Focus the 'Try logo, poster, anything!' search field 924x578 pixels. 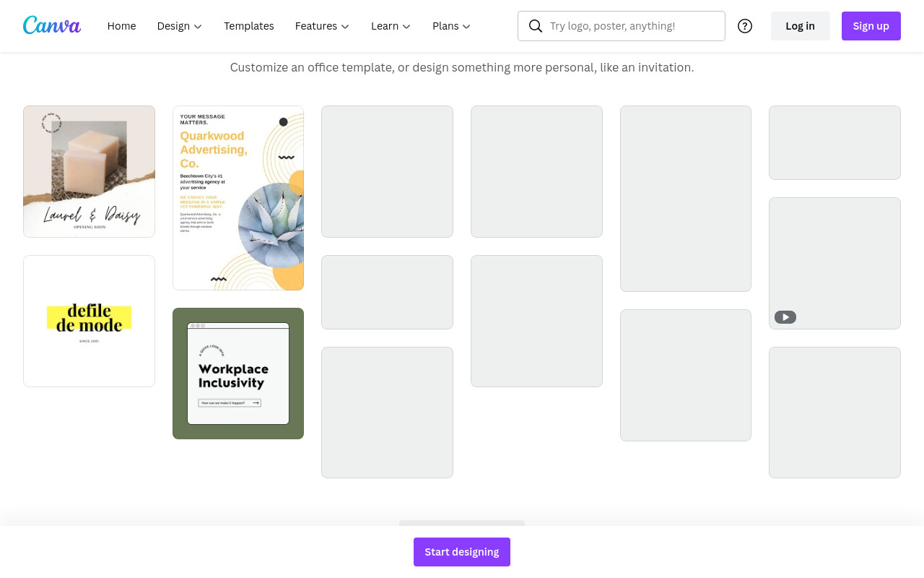pyautogui.click(x=622, y=26)
